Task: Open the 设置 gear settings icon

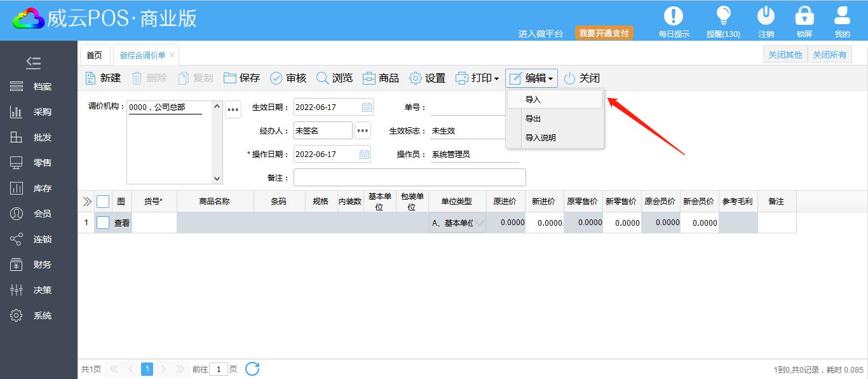Action: pyautogui.click(x=416, y=78)
